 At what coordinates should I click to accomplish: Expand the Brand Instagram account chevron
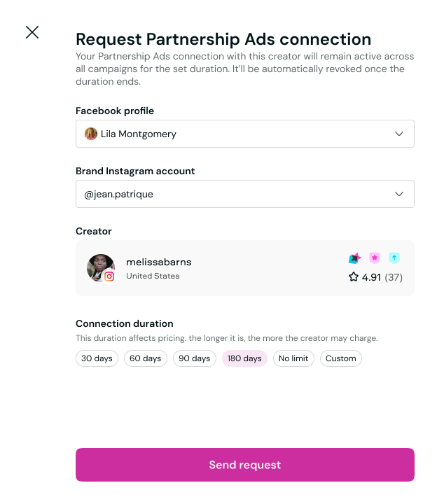[x=399, y=194]
